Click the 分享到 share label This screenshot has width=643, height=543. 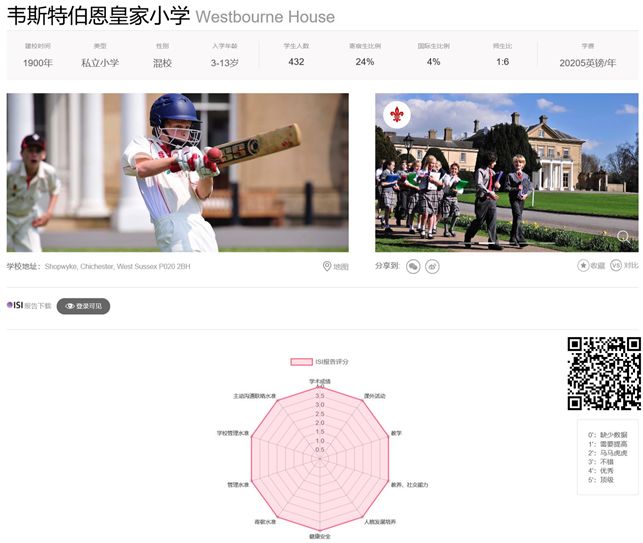[x=387, y=266]
